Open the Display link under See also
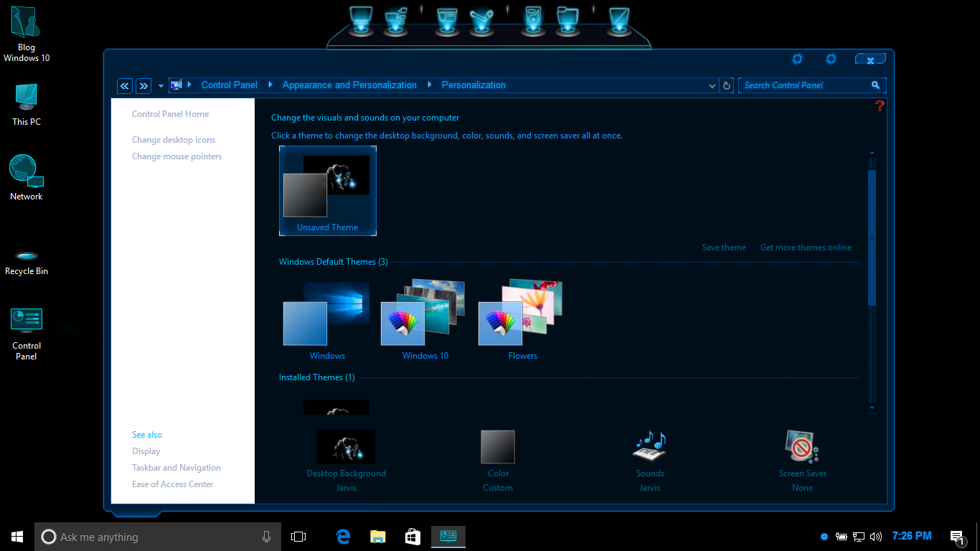Viewport: 980px width, 551px height. click(x=146, y=451)
